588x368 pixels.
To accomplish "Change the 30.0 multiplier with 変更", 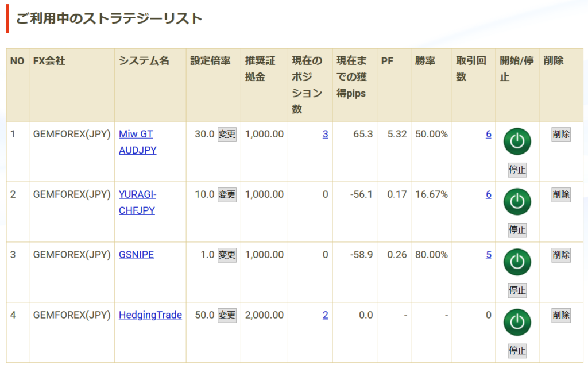I will tap(227, 135).
